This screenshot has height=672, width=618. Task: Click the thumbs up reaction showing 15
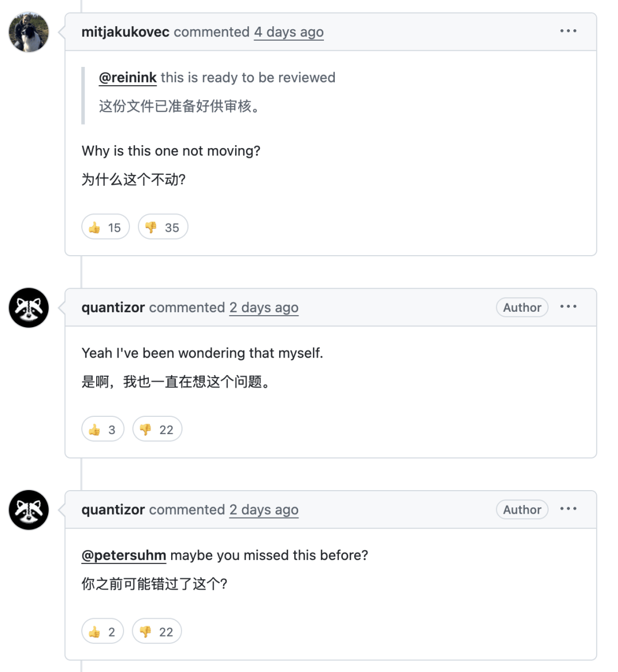(105, 226)
